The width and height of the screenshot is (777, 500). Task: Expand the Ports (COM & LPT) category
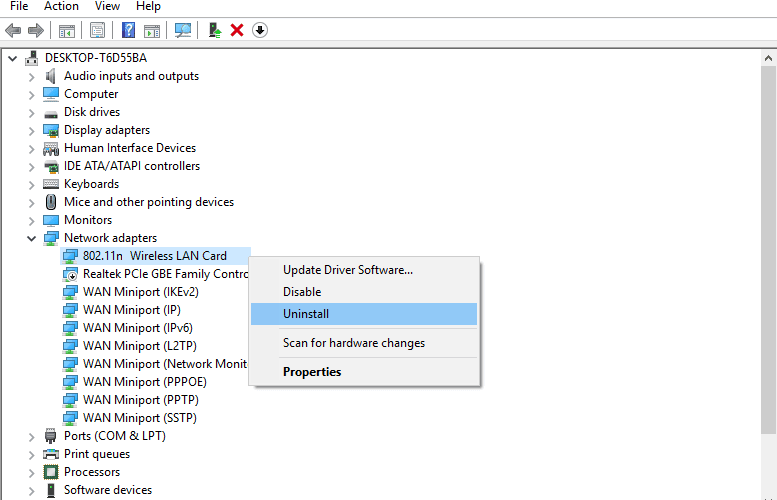pyautogui.click(x=31, y=437)
